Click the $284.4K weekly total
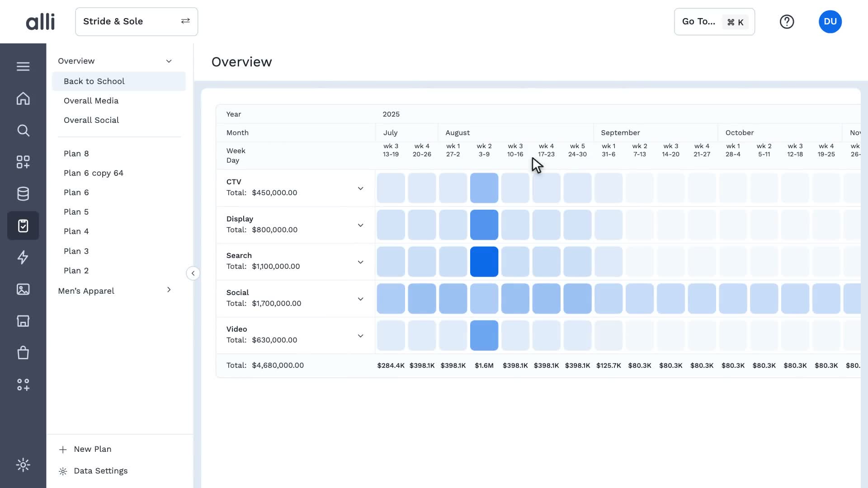Image resolution: width=868 pixels, height=488 pixels. point(391,366)
